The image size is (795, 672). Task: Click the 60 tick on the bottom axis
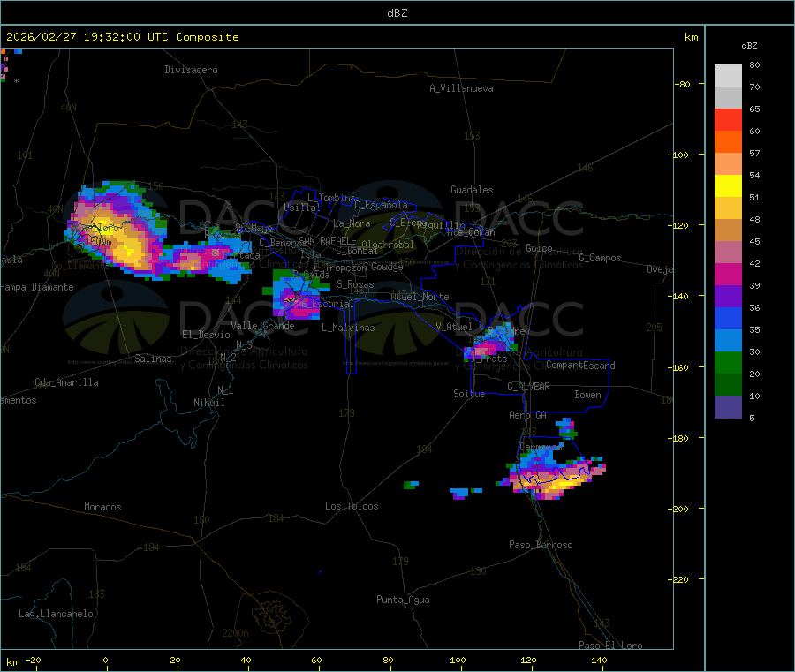(316, 660)
